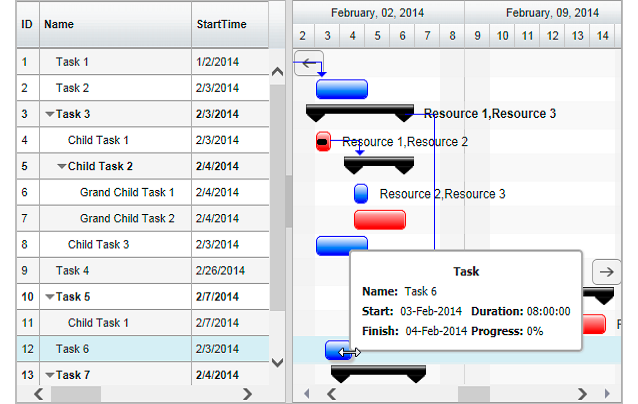Collapse the Task 7 group
The height and width of the screenshot is (404, 638).
(x=50, y=375)
